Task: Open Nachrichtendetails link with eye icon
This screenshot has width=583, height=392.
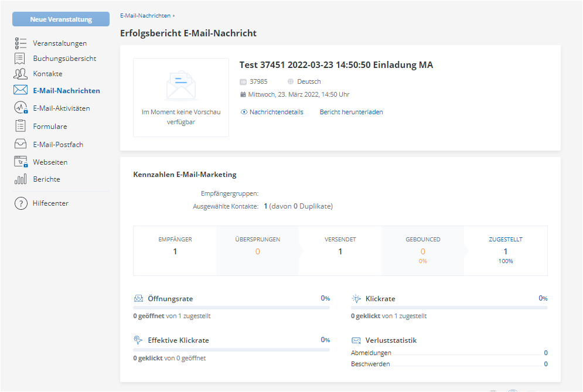Action: [272, 112]
